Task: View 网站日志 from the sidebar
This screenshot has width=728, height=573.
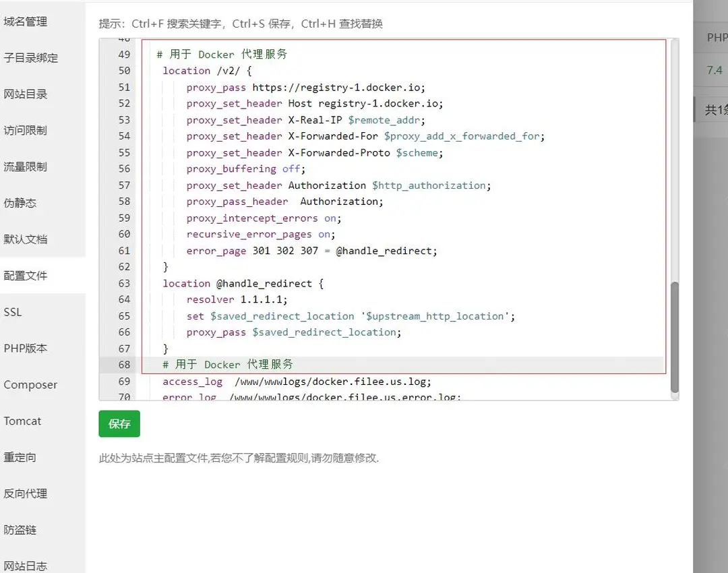Action: (26, 566)
